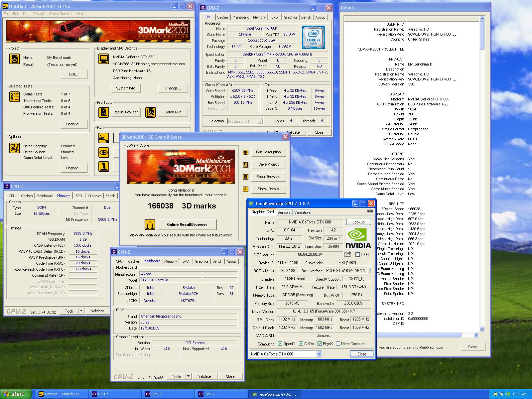Switch to SPD tab in CPU-Z Mainboard window

pyautogui.click(x=186, y=261)
